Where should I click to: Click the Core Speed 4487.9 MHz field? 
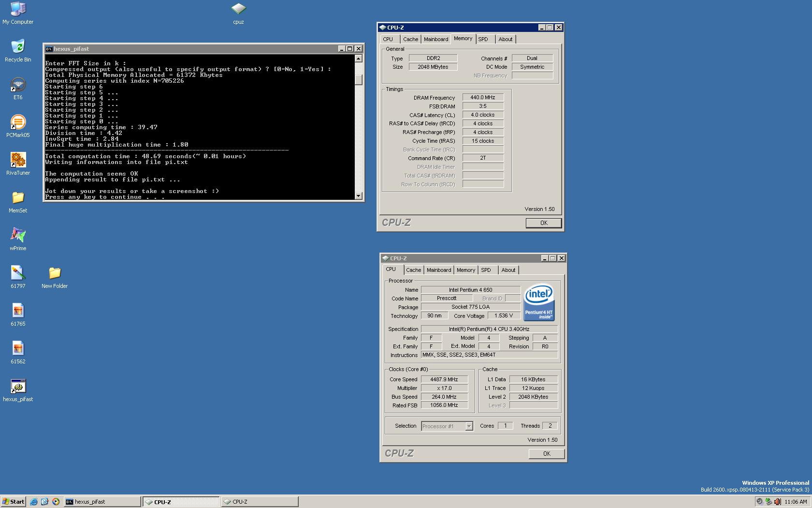(x=444, y=379)
